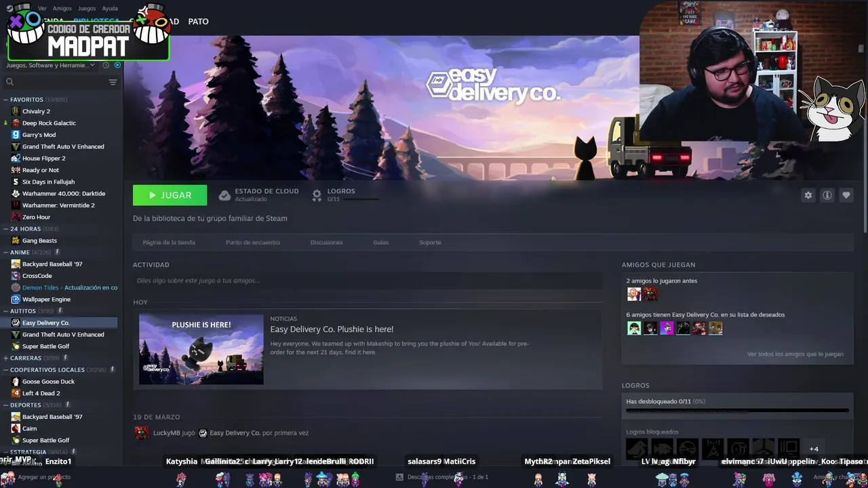Click first friend avatar in wishlist row
Image resolution: width=868 pixels, height=488 pixels.
point(634,329)
